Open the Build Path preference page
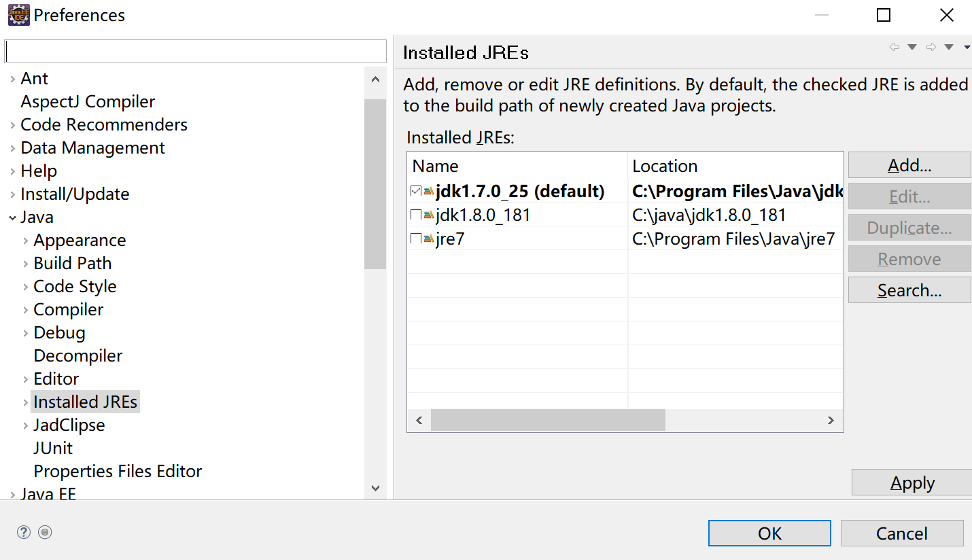This screenshot has width=972, height=560. [x=72, y=264]
